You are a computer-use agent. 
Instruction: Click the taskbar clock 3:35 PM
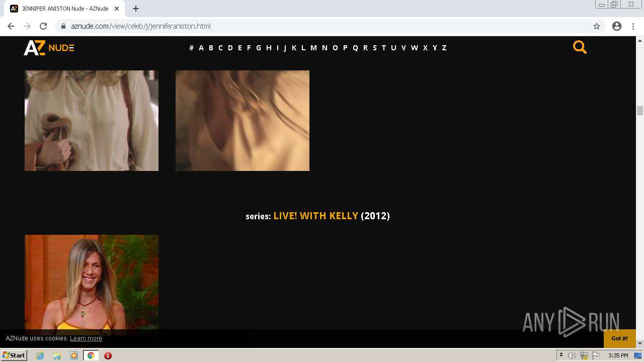tap(618, 355)
